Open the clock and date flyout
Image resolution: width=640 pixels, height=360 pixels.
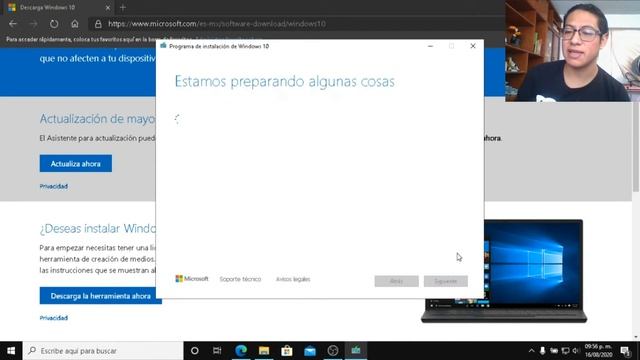click(598, 351)
